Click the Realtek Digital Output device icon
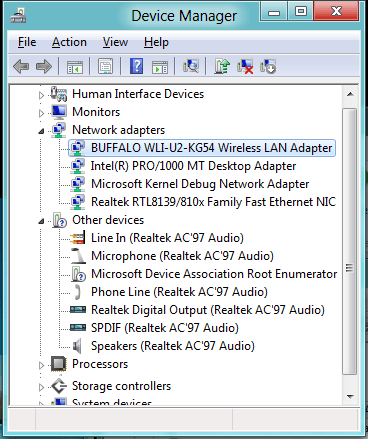 point(78,310)
